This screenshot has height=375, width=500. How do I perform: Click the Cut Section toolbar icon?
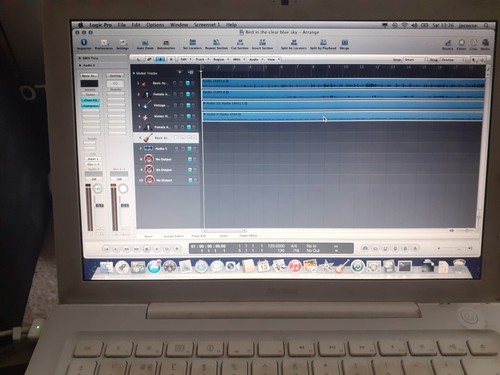click(x=240, y=42)
